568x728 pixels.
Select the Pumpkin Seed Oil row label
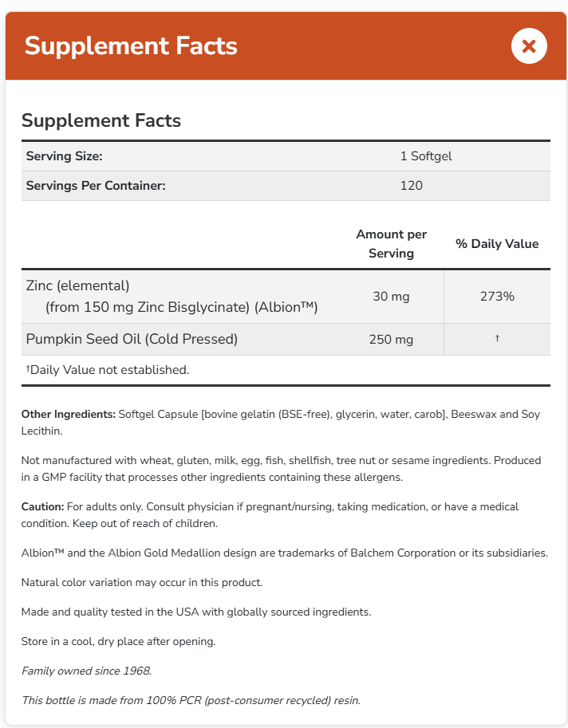(132, 339)
